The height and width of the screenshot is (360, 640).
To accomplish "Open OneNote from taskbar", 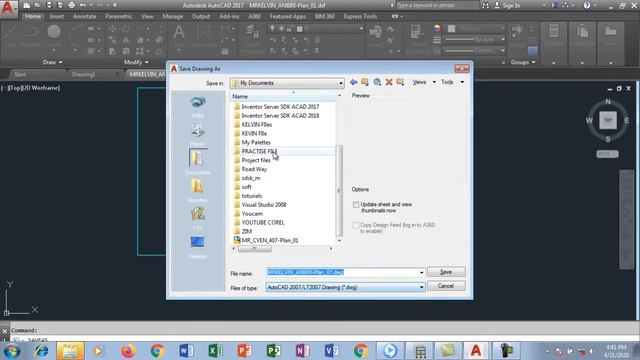I will tap(302, 351).
